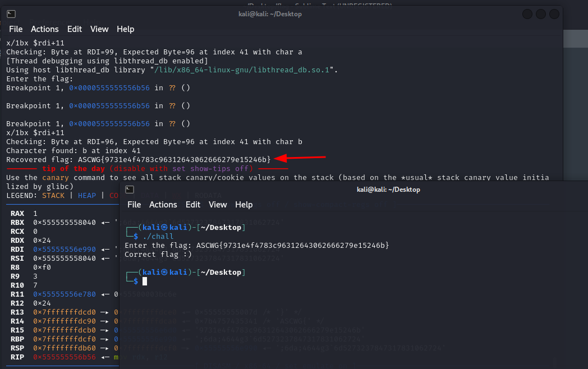588x369 pixels.
Task: Click the terminal icon in the rear window title bar
Action: [11, 14]
